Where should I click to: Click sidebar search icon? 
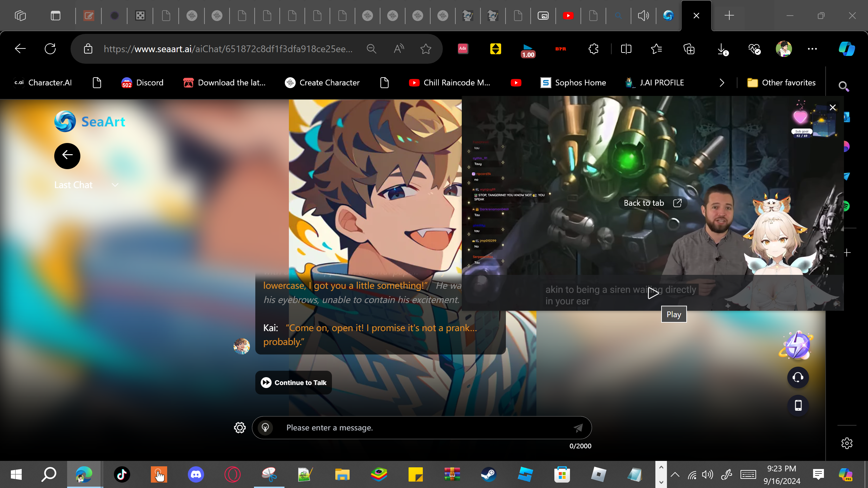click(844, 87)
